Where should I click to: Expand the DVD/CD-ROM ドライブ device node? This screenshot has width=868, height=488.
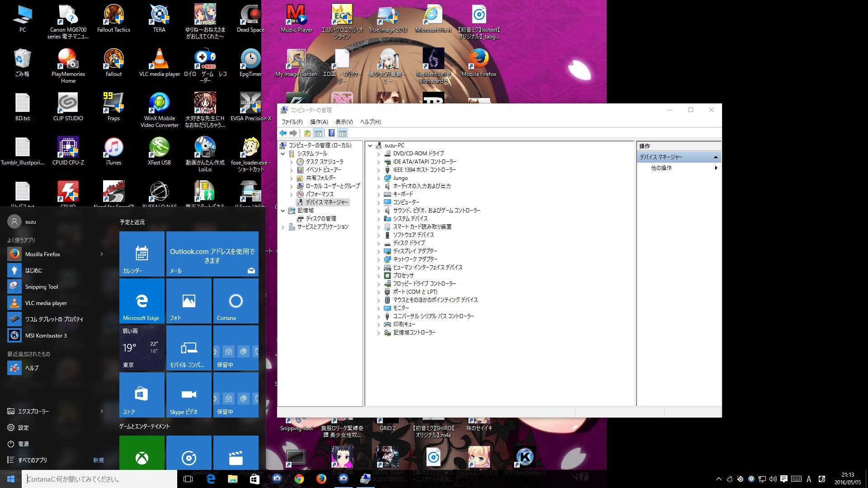(x=378, y=154)
